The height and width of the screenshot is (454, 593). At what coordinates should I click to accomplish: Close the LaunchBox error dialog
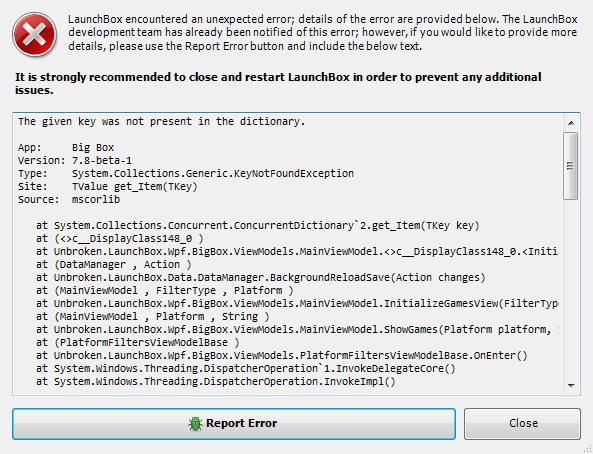(x=522, y=424)
